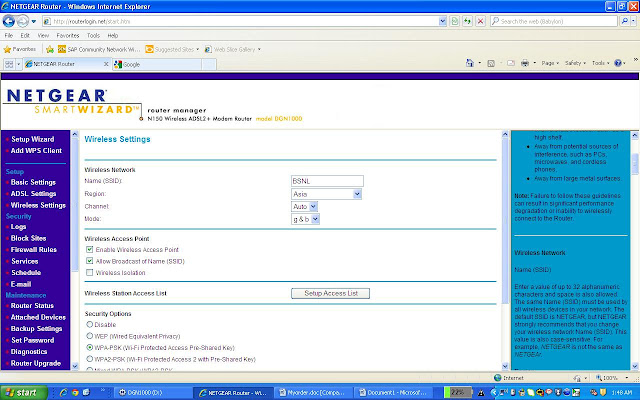Click Add to Favorites Bar icon
Viewport: 640px width, 400px height.
click(x=50, y=49)
